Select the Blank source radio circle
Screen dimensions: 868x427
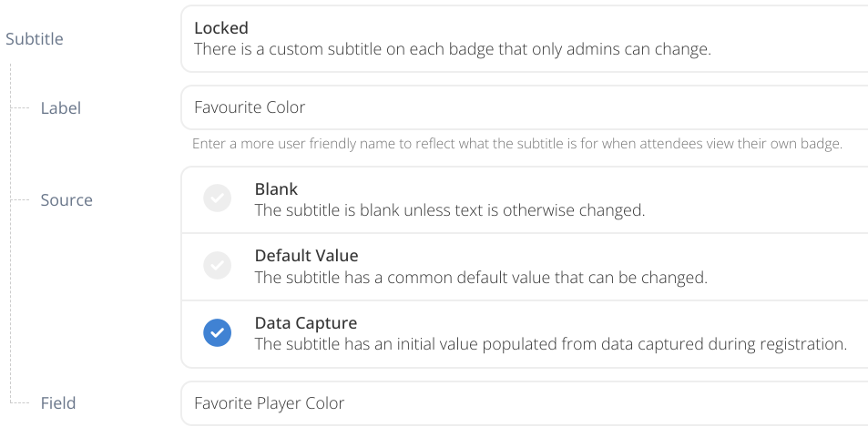(217, 199)
